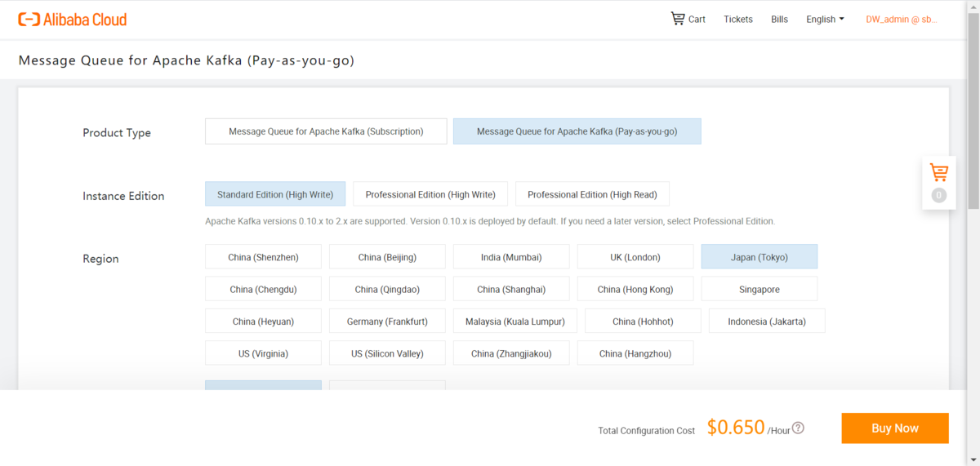Click the cost help question mark icon
The image size is (980, 466).
click(x=798, y=428)
